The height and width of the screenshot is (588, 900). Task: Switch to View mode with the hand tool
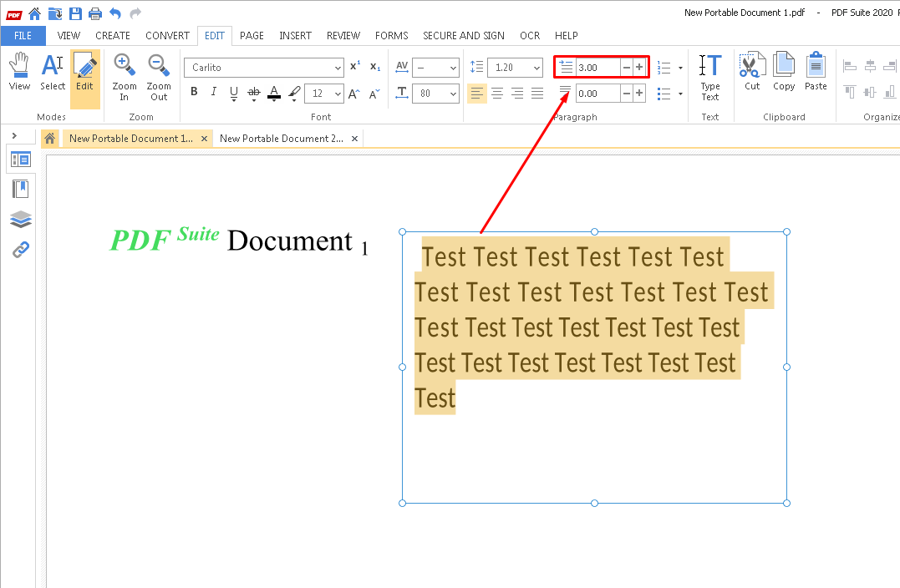[19, 72]
